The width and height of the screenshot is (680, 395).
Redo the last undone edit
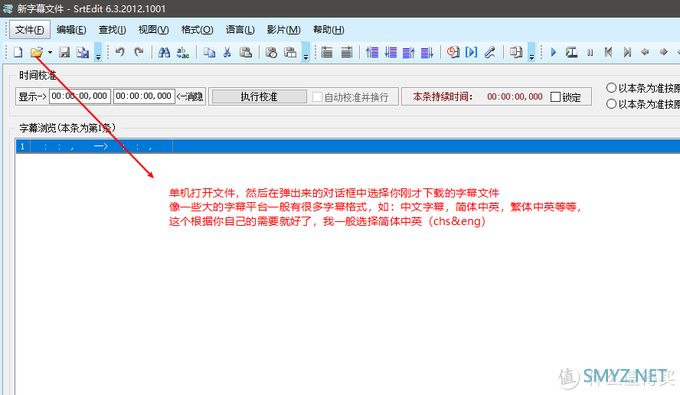click(138, 52)
